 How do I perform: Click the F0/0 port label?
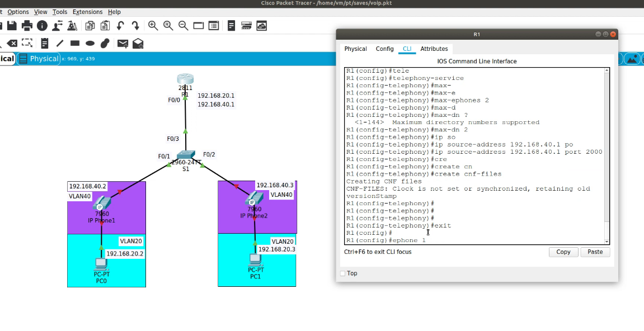tap(174, 100)
